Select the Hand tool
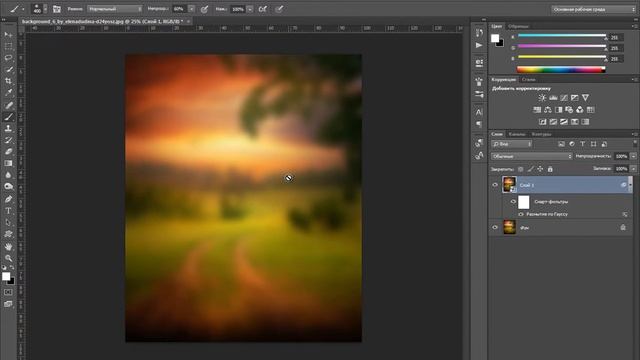This screenshot has width=640, height=360. 8,247
